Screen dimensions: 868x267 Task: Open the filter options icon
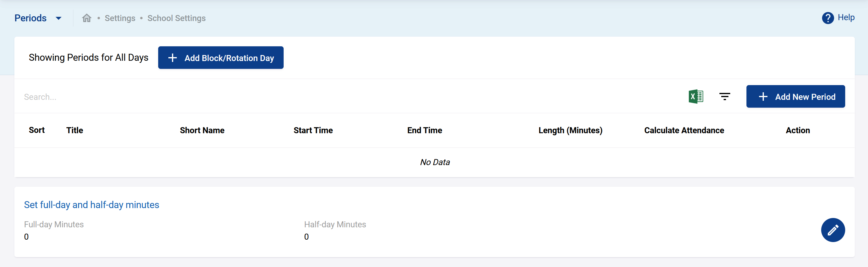tap(725, 97)
